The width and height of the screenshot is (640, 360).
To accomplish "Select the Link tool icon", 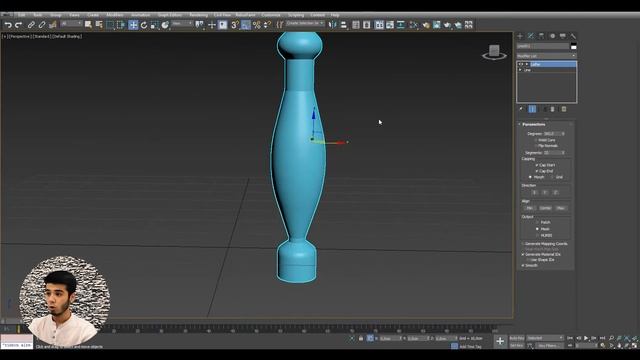I will coord(31,25).
